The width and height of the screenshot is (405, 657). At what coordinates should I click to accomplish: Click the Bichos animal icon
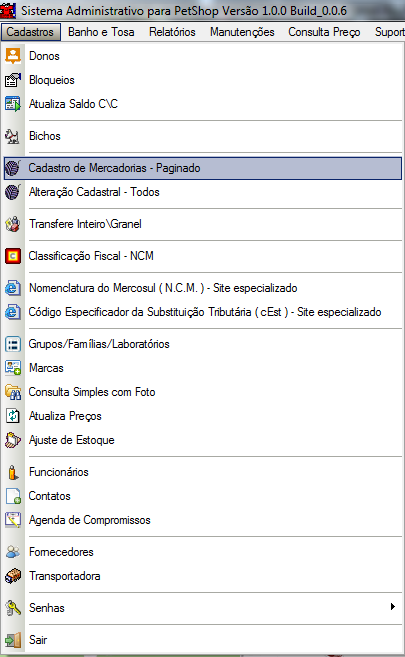point(13,136)
